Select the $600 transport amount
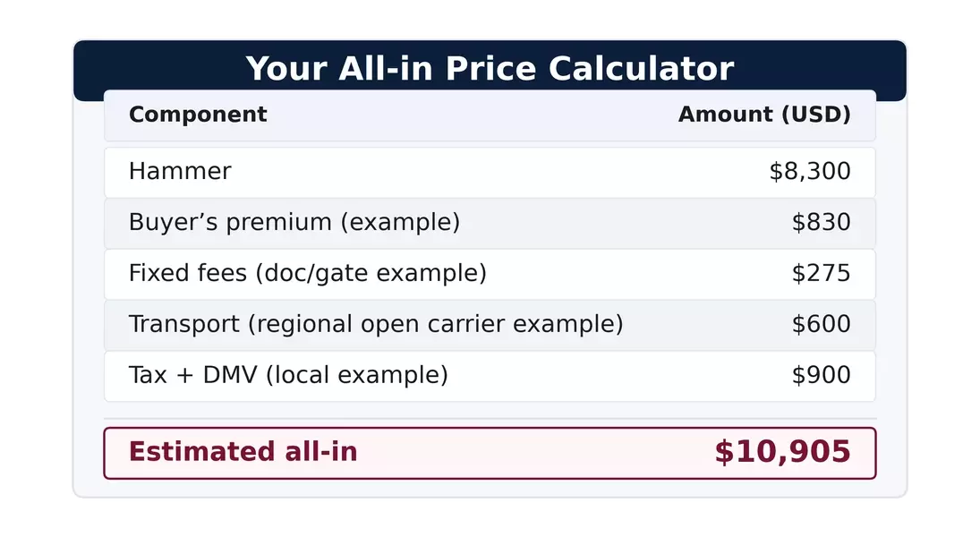 point(821,324)
